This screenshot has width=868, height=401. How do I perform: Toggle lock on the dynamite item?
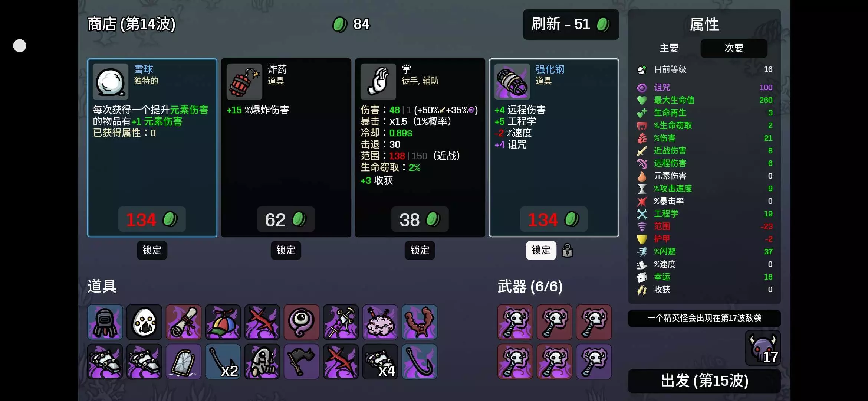pos(286,250)
